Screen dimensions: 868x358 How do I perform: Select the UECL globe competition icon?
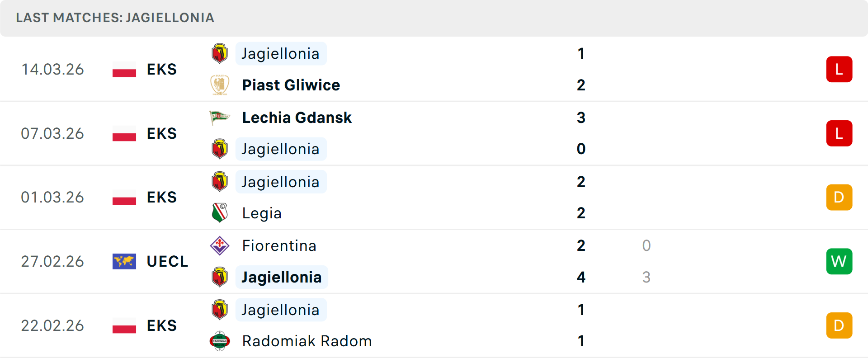[124, 261]
